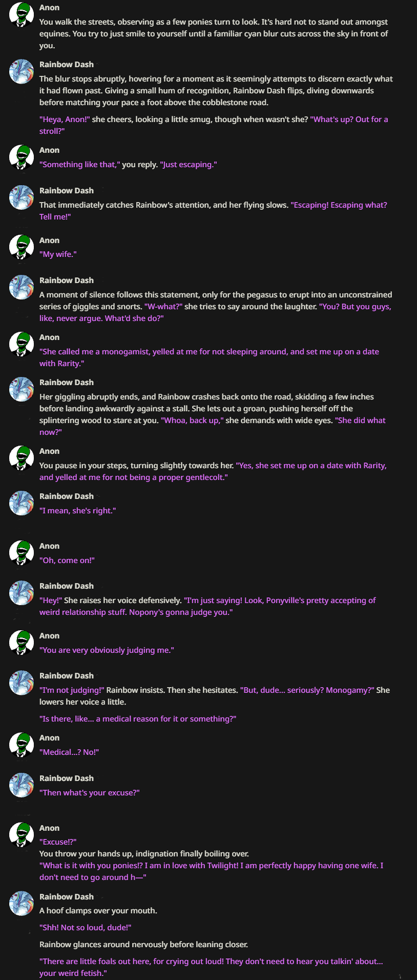Screen dimensions: 417x980
Task: Click the Anon username above "She called me a monogamist"
Action: [x=50, y=337]
